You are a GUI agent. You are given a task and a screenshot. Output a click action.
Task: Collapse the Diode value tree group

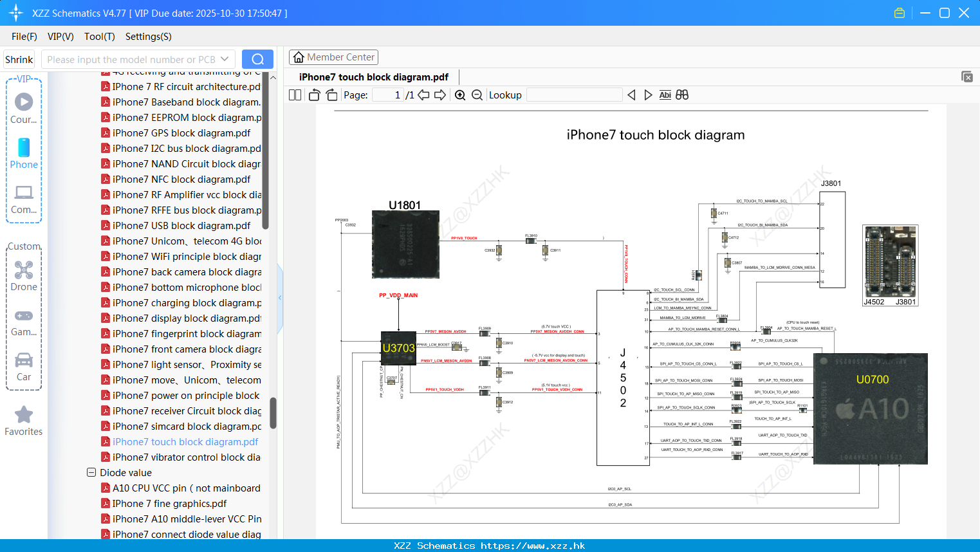click(91, 472)
